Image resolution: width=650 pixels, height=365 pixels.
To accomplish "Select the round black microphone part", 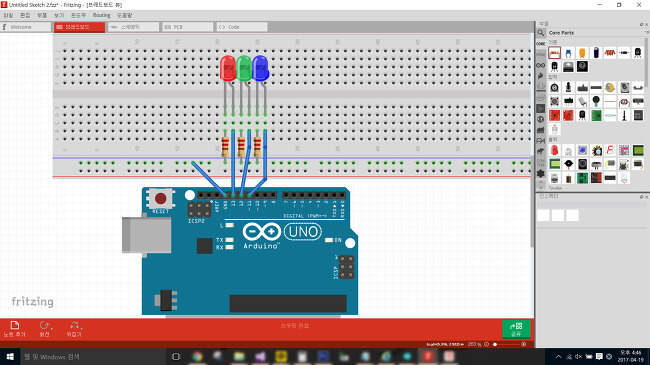I will (x=596, y=101).
